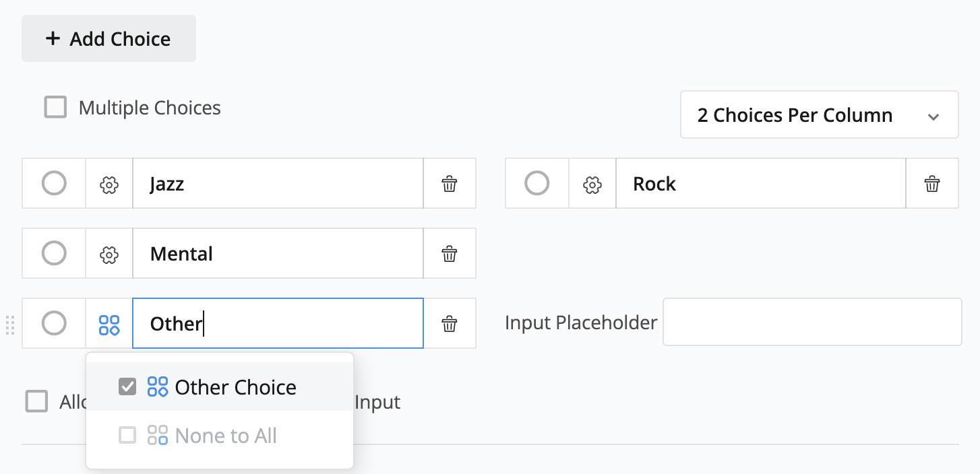Open settings gear for Jazz choice
This screenshot has width=980, height=474.
(x=109, y=184)
